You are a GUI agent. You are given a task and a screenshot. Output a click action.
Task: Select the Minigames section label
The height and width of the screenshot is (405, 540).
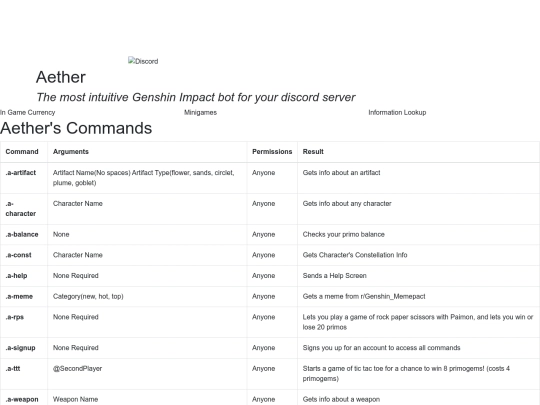click(x=200, y=112)
